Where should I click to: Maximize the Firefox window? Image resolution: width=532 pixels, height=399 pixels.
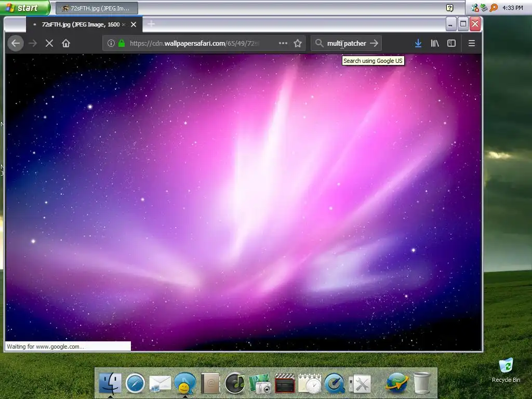coord(463,24)
